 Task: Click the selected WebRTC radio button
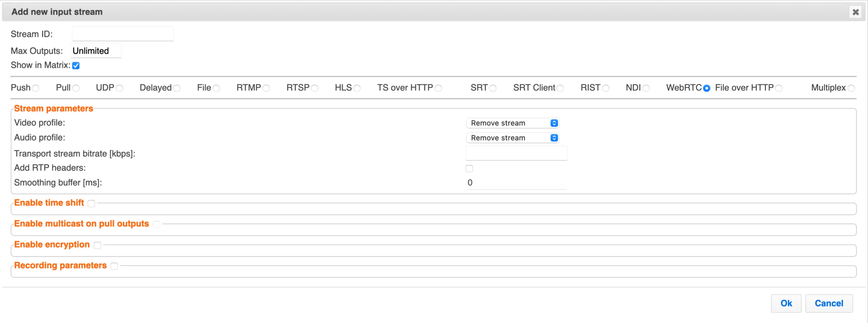pyautogui.click(x=707, y=88)
